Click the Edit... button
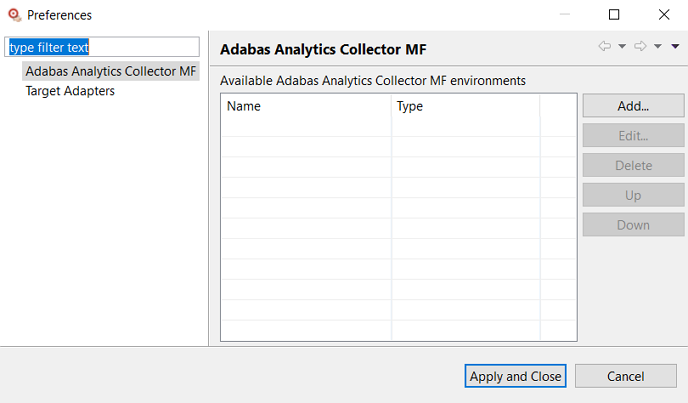Image resolution: width=688 pixels, height=403 pixels. pyautogui.click(x=633, y=136)
